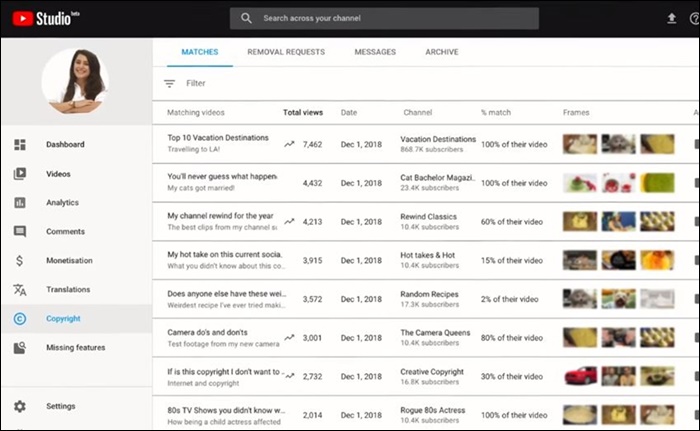Click middle frame thumbnail in Hot takes row

618,260
